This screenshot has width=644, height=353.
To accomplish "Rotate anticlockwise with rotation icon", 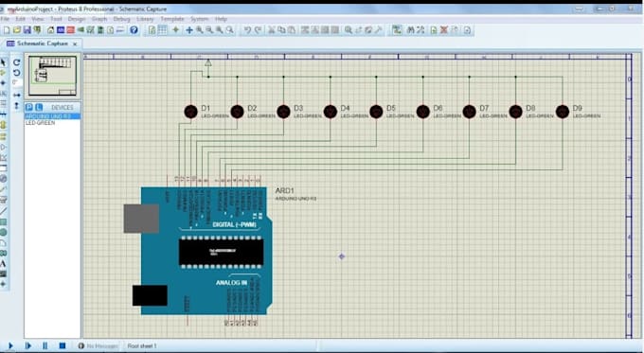I will (x=17, y=73).
